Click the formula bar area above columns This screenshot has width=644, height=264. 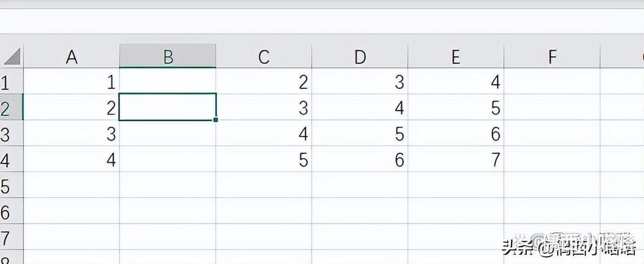(x=322, y=22)
